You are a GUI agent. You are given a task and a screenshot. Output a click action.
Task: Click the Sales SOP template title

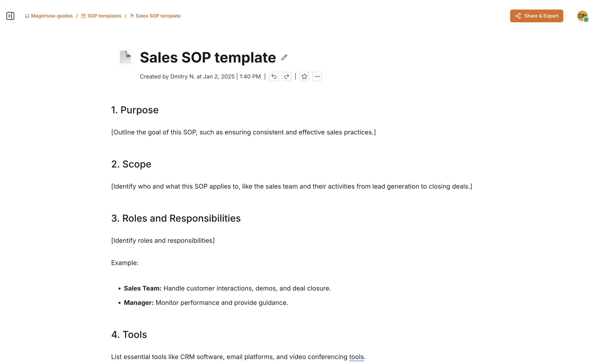coord(208,57)
